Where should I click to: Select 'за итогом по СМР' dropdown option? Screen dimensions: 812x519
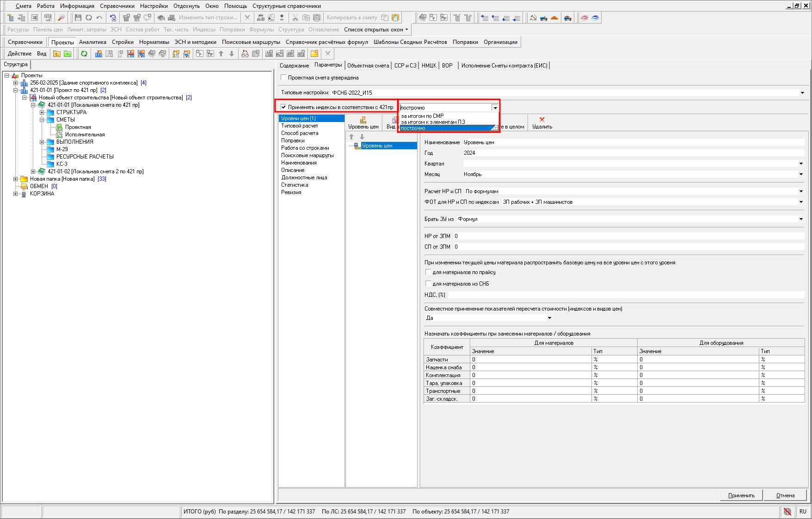click(x=422, y=116)
